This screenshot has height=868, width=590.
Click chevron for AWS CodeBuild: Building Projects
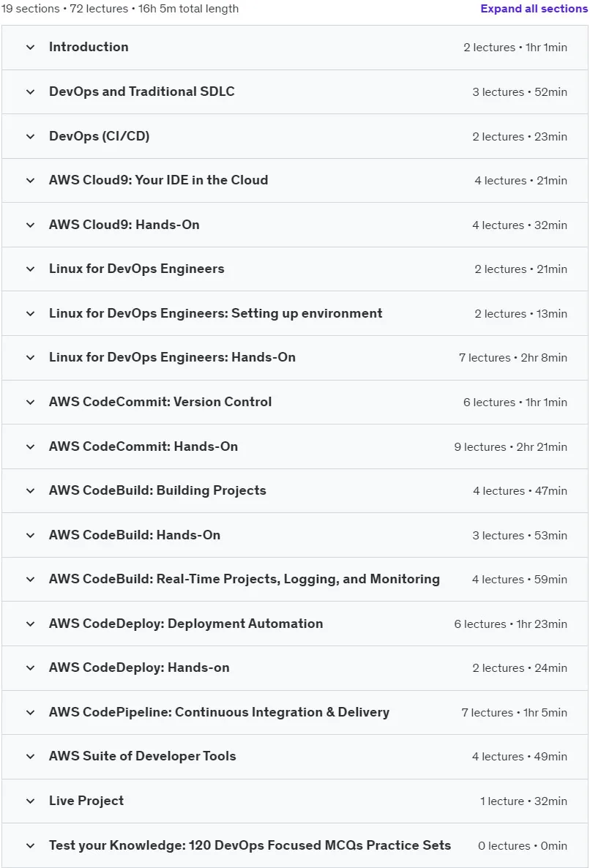31,491
